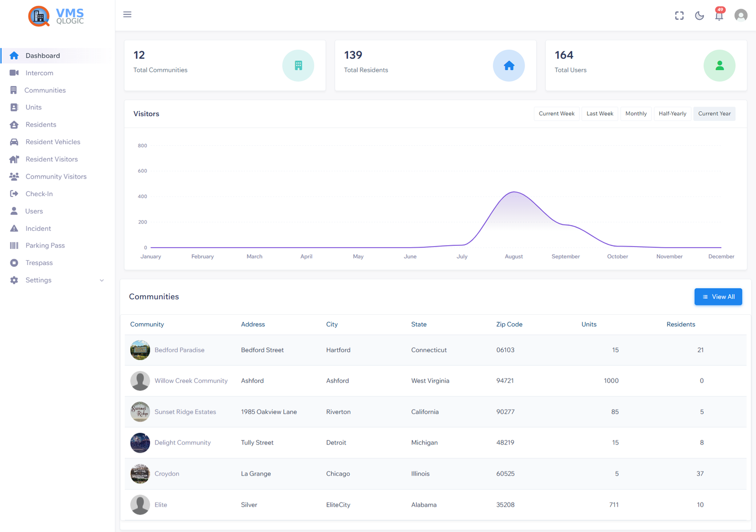Open the Sunset Ridge Estates thumbnail
This screenshot has height=532, width=756.
pyautogui.click(x=140, y=412)
